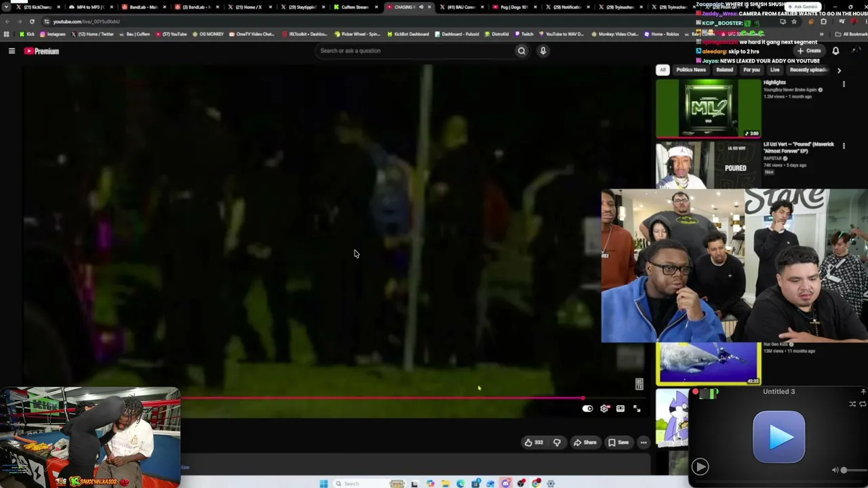Open the Twitch bookmark

click(524, 34)
